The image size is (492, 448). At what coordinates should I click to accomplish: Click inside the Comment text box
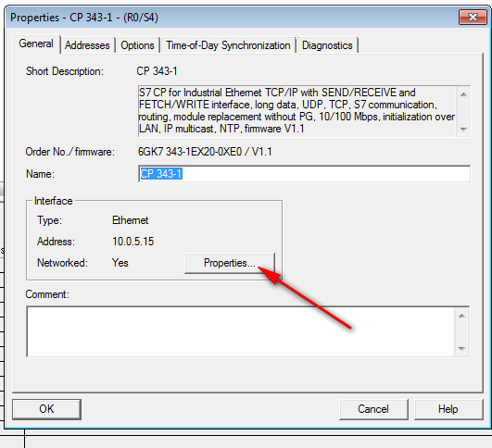(241, 331)
